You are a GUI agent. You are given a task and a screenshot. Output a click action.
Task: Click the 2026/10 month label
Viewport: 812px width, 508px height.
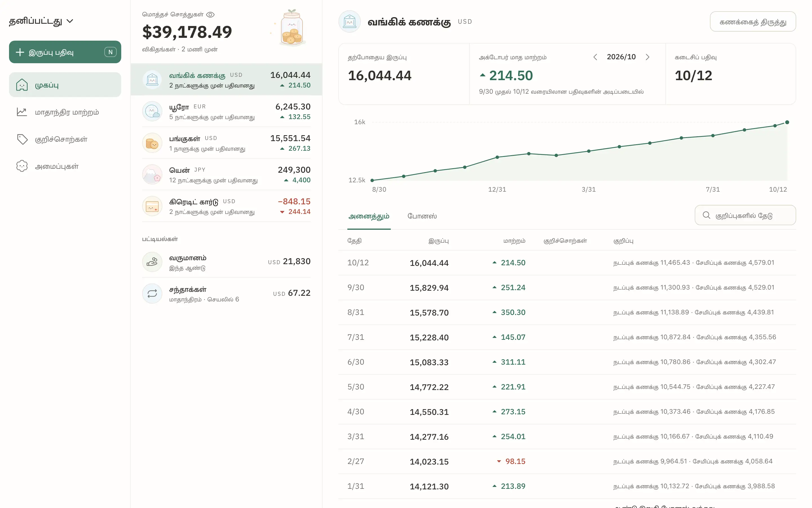(x=621, y=57)
